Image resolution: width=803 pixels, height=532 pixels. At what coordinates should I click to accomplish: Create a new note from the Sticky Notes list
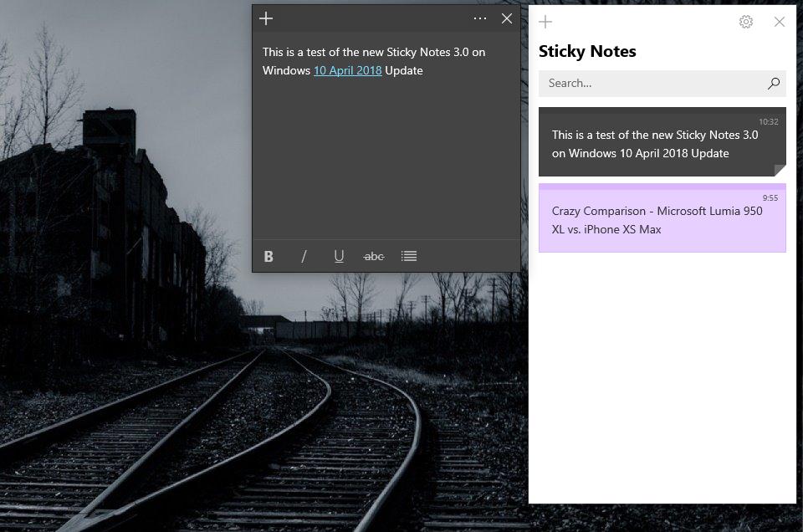545,22
